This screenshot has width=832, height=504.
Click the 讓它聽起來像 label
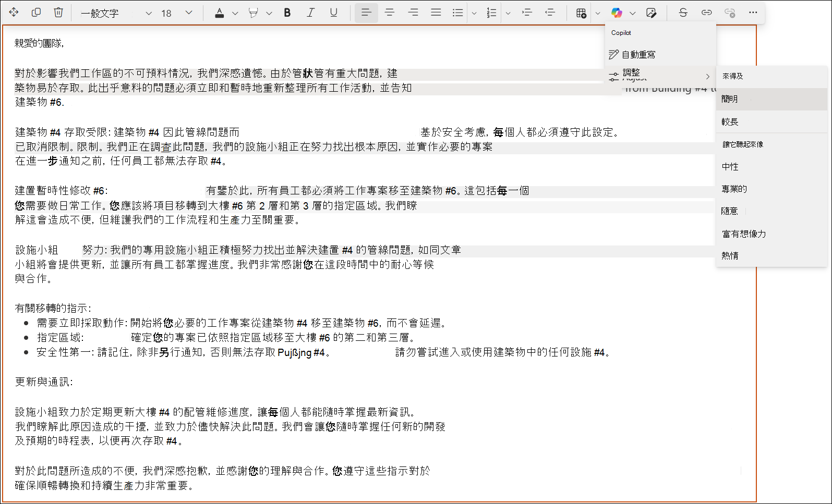(x=743, y=144)
